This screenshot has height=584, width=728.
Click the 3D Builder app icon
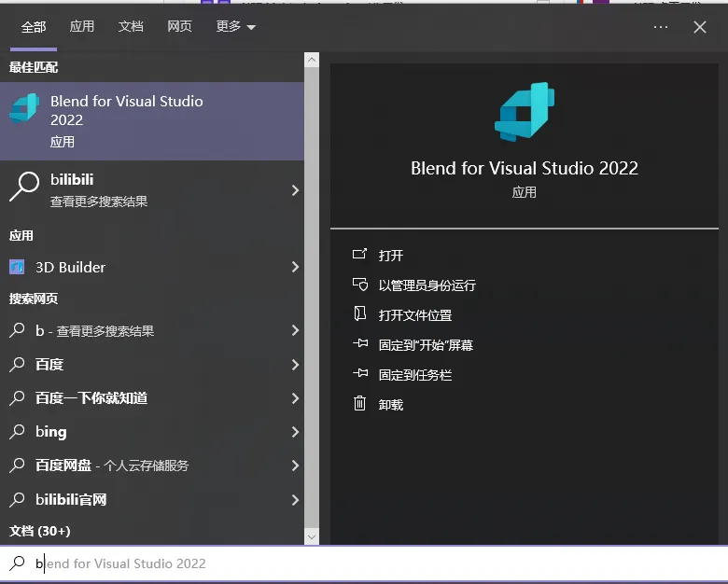tap(17, 267)
